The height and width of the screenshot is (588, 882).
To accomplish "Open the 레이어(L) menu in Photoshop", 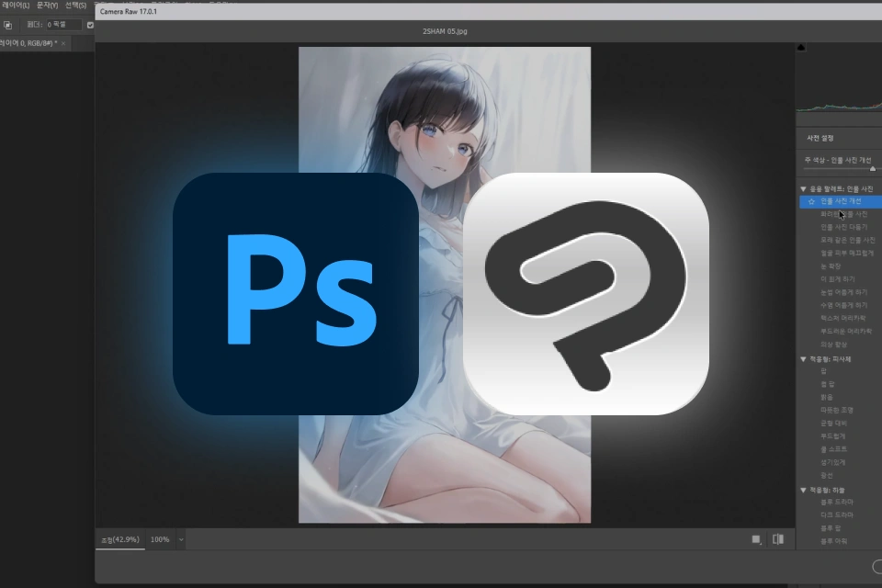I will (x=16, y=6).
